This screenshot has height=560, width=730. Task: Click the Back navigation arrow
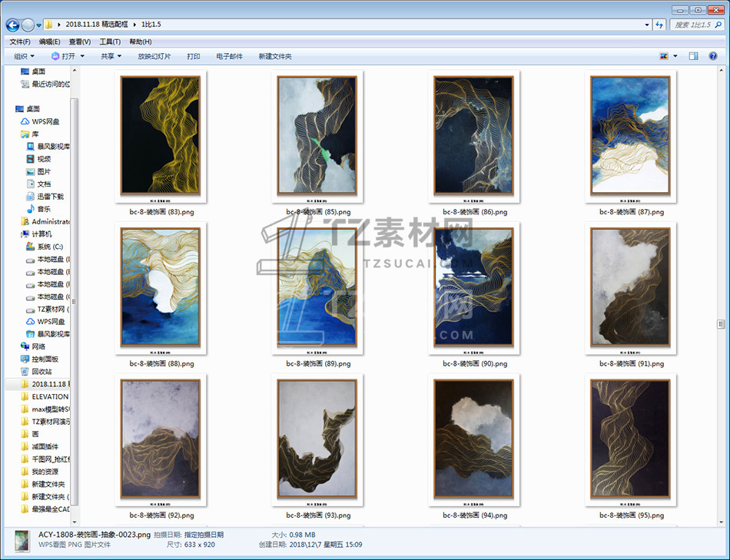tap(12, 25)
